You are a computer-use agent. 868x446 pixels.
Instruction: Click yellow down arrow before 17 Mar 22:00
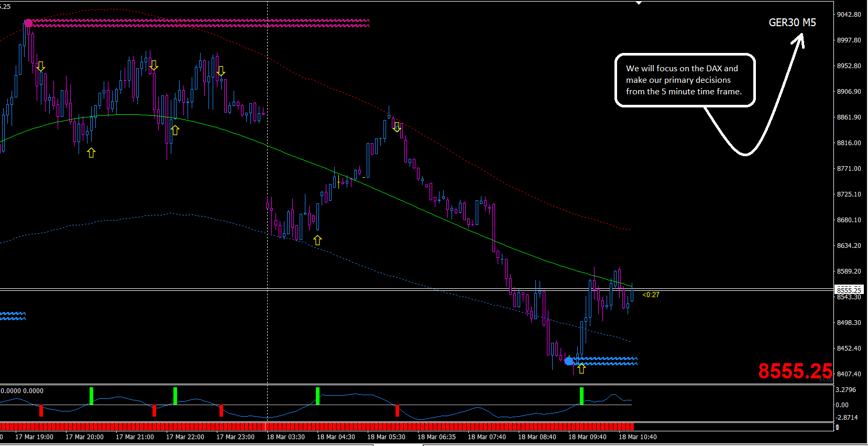pyautogui.click(x=153, y=66)
